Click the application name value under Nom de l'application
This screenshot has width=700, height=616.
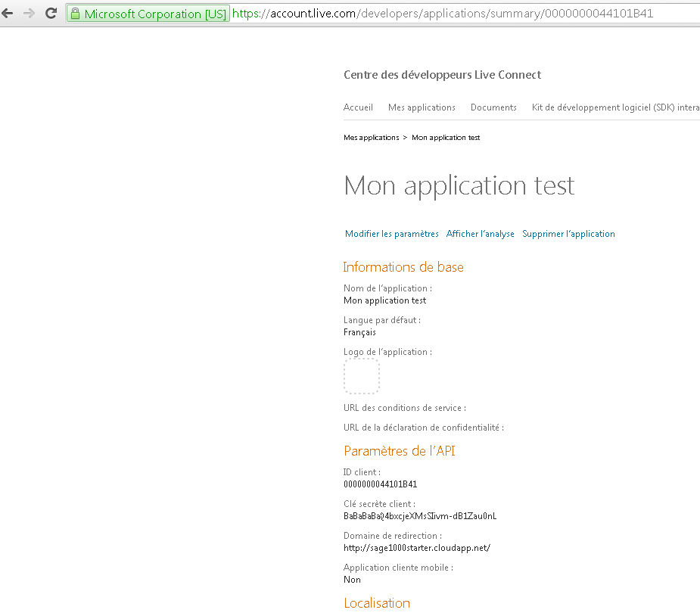coord(384,300)
